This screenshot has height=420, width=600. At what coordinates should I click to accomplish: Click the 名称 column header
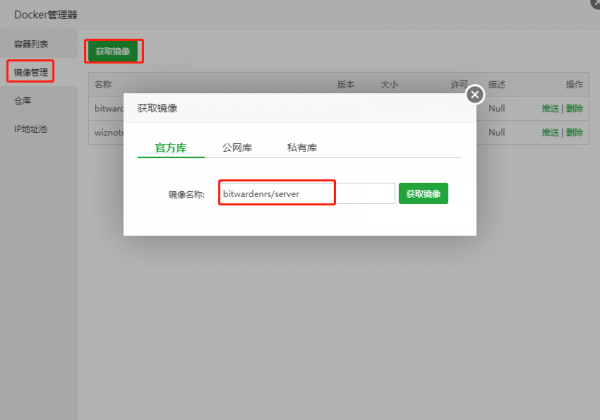click(103, 84)
